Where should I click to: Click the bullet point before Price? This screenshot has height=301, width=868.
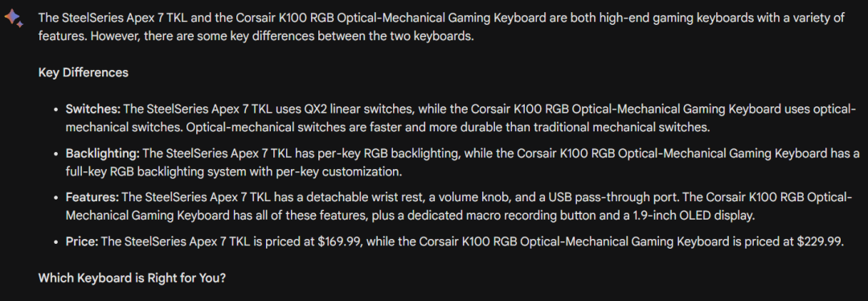click(56, 243)
